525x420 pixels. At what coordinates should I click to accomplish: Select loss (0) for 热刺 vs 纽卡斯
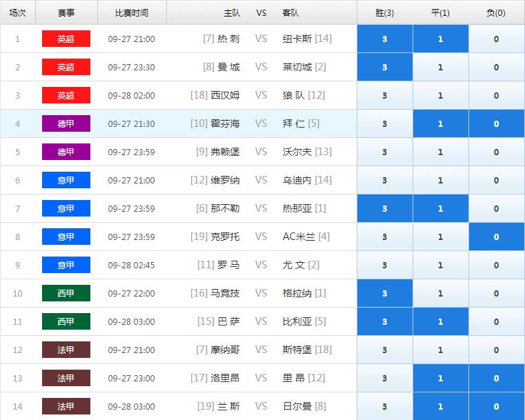(x=497, y=39)
